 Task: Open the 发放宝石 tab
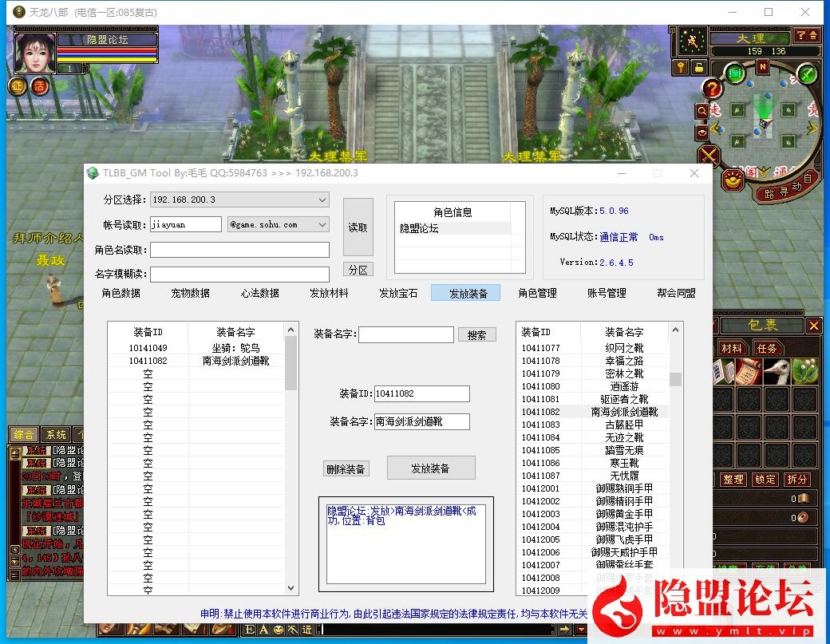point(397,293)
